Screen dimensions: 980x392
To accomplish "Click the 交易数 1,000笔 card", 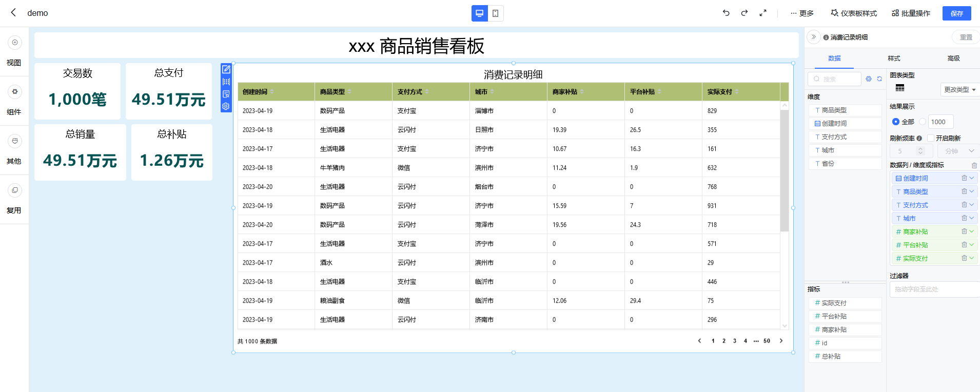I will click(77, 91).
